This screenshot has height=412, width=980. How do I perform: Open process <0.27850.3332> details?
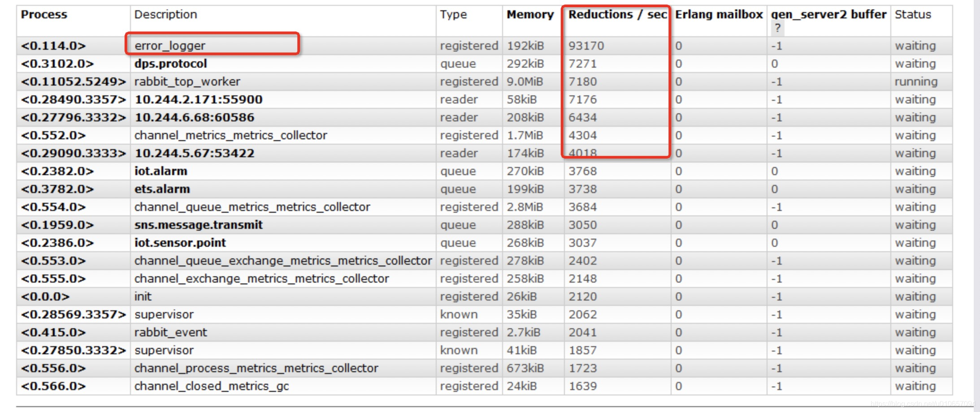(74, 350)
